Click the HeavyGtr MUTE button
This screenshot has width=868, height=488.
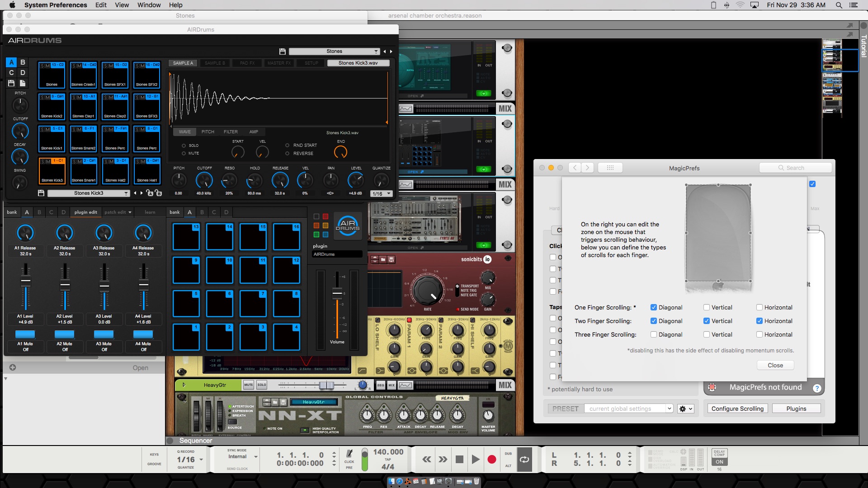tap(249, 385)
